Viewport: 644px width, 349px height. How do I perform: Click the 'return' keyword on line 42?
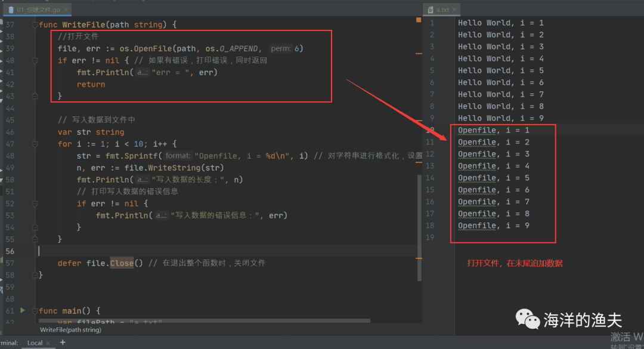tap(91, 84)
